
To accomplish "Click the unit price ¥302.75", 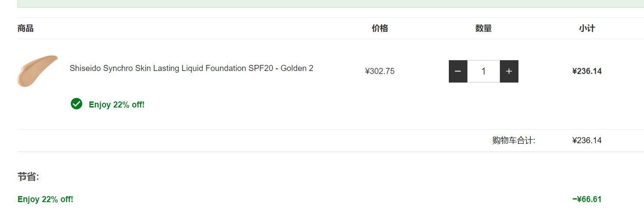I will tap(380, 71).
